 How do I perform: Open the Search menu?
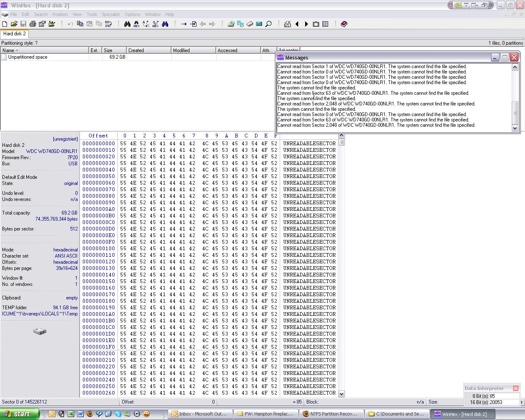(41, 14)
